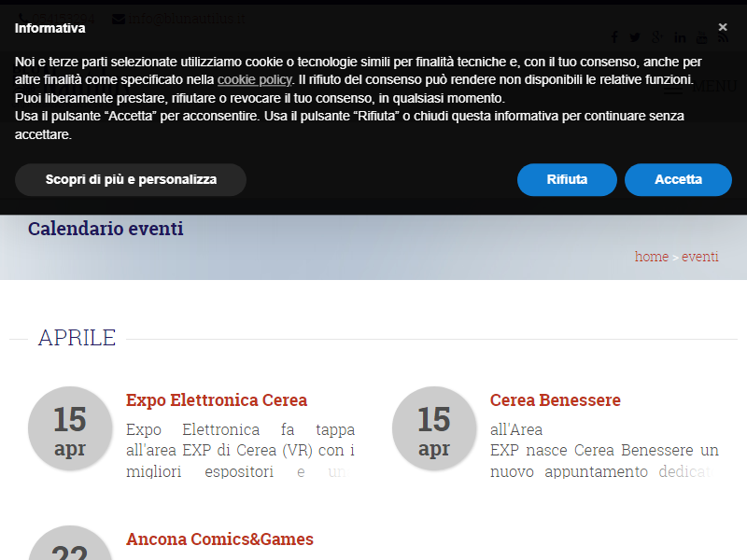Open the Twitter social icon
The image size is (747, 560).
(x=635, y=37)
